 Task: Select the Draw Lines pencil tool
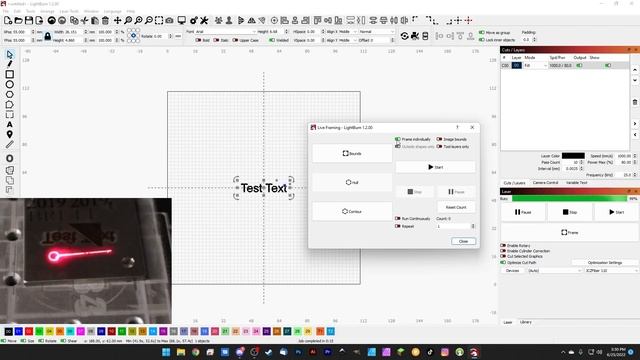pos(10,64)
